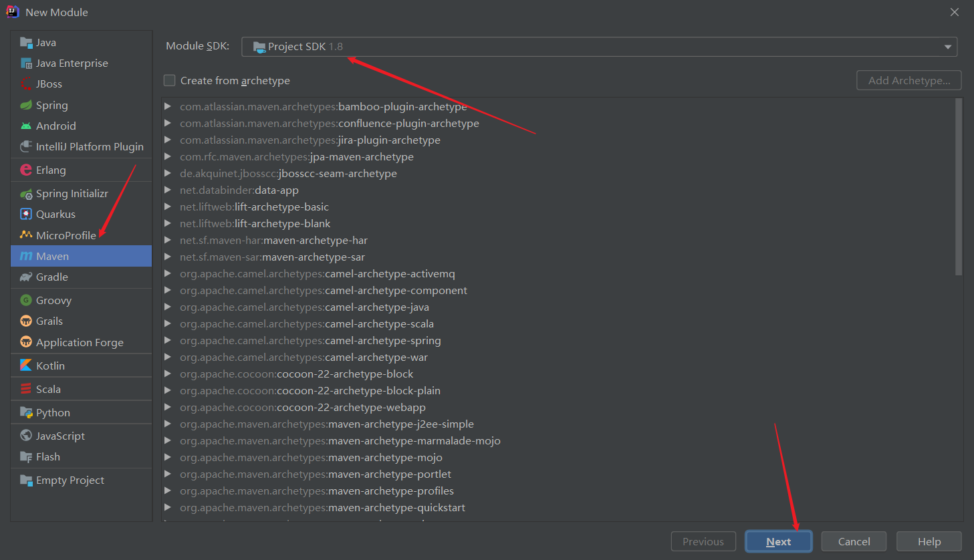Pick the JBoss icon in sidebar
The width and height of the screenshot is (974, 560).
[x=26, y=84]
